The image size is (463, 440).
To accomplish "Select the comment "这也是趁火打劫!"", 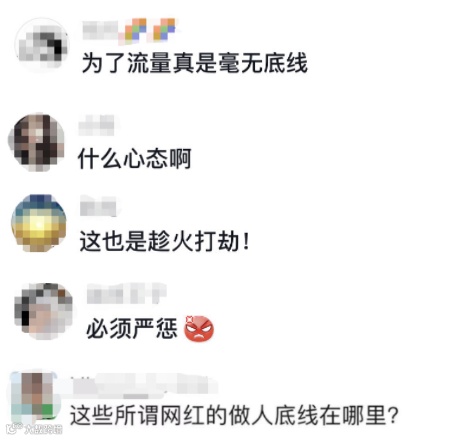I will click(164, 241).
